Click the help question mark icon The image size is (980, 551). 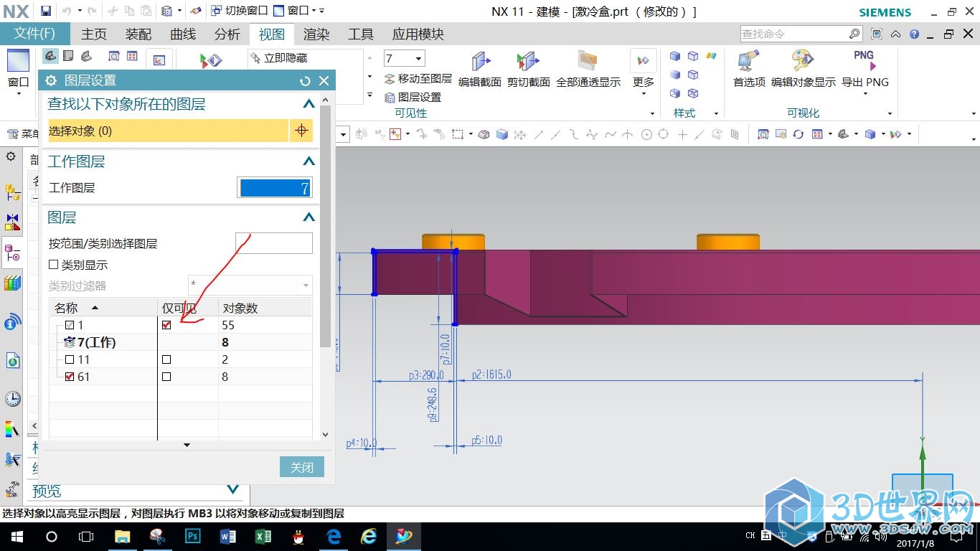tap(914, 34)
